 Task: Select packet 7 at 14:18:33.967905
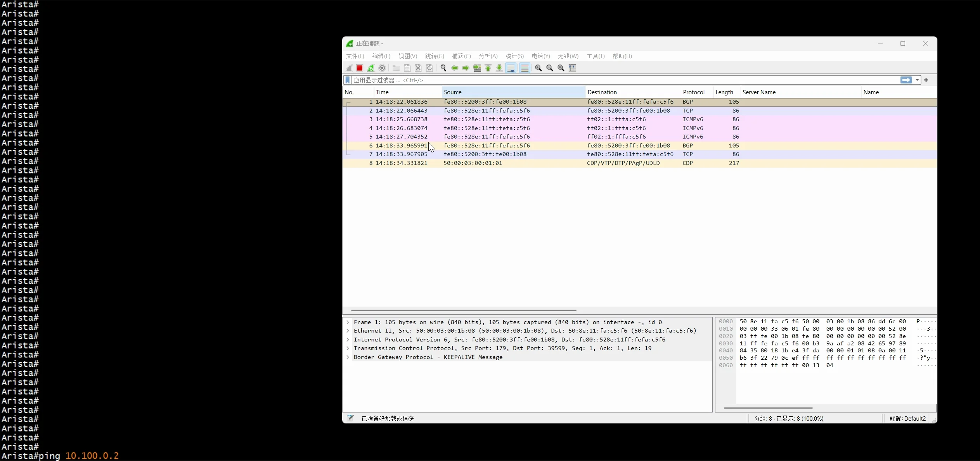(x=639, y=154)
